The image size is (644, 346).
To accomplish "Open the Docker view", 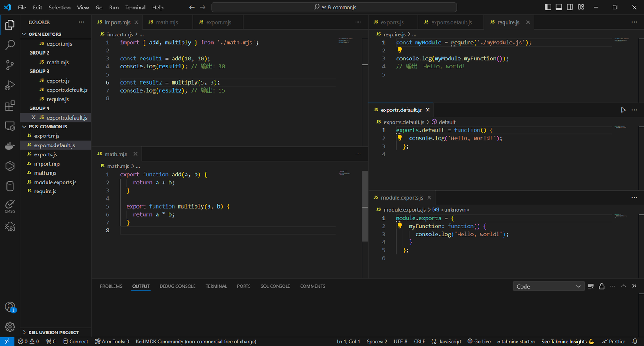I will (x=10, y=146).
